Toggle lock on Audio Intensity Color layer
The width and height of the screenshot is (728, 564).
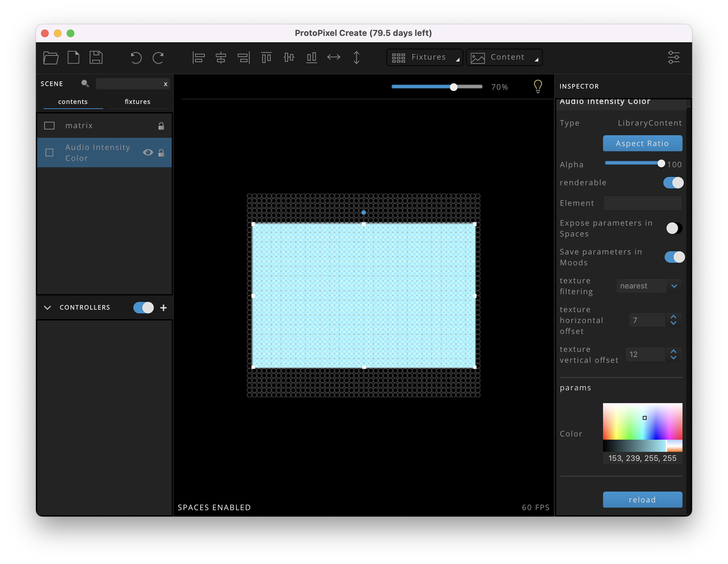161,153
